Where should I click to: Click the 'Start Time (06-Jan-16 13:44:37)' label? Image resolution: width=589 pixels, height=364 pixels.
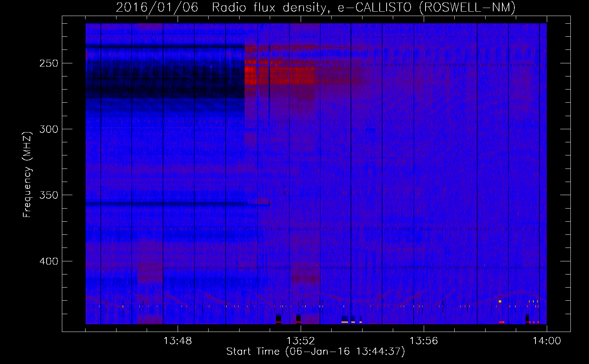[x=316, y=351]
